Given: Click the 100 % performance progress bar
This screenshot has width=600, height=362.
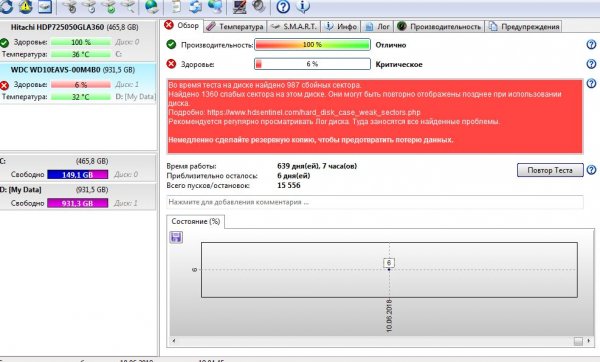Looking at the screenshot, I should point(312,45).
